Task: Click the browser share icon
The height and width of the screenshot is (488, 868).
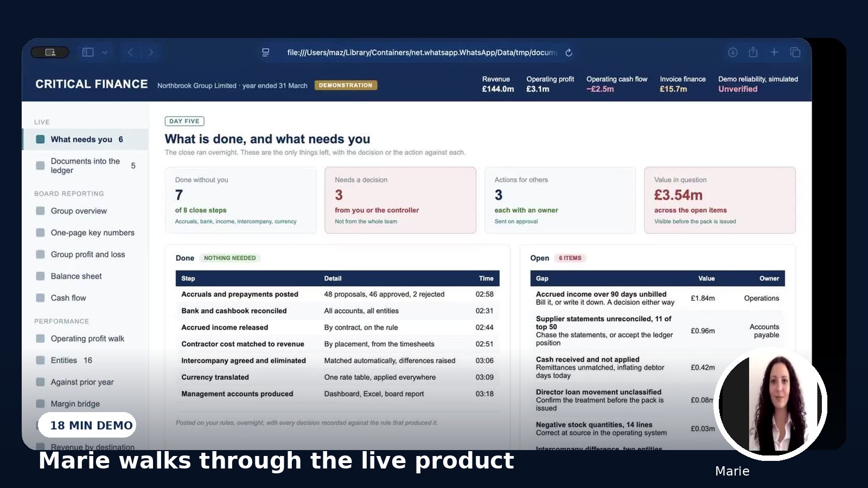Action: tap(753, 52)
